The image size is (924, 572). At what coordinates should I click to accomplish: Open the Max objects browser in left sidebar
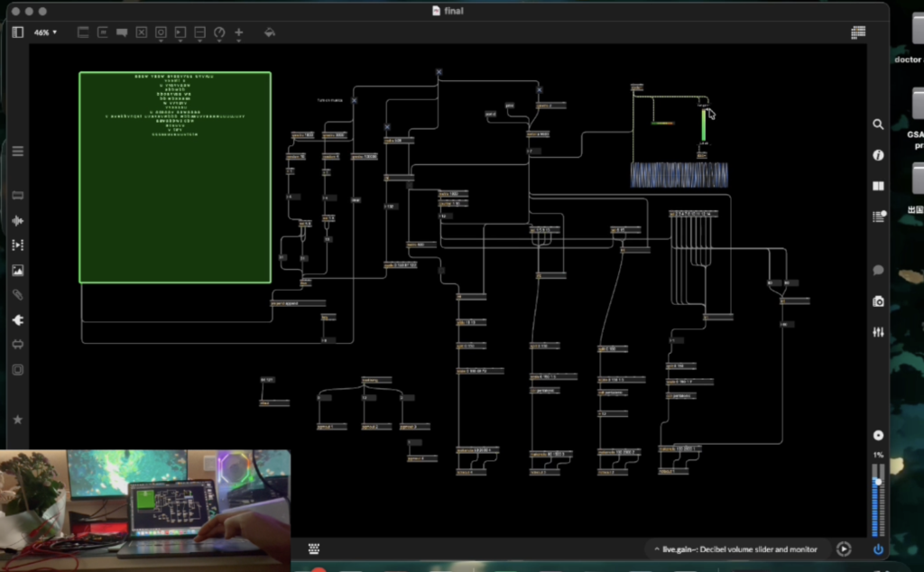[18, 195]
